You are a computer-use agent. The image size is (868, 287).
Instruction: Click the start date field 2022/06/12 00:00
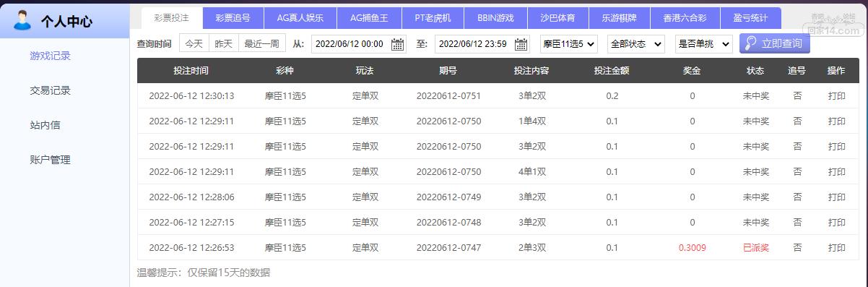coord(359,44)
